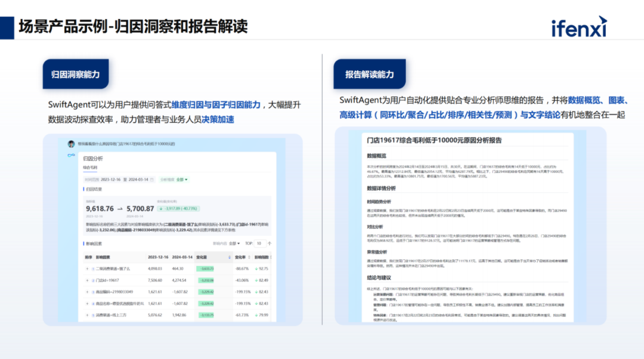
Task: Click the 4,274.54 table cell
Action: tap(179, 280)
